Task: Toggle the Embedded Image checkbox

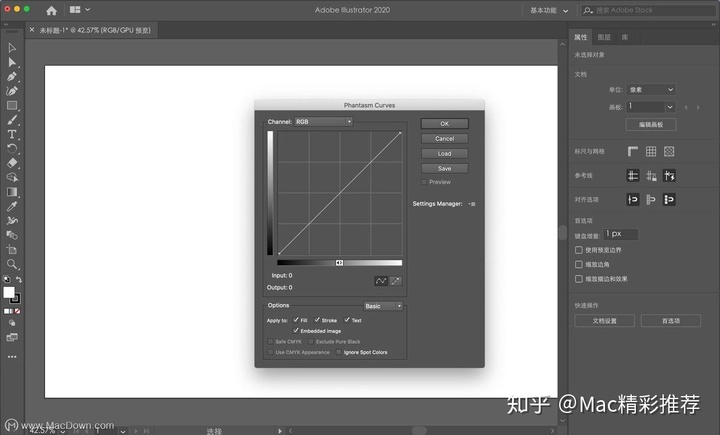Action: [296, 330]
